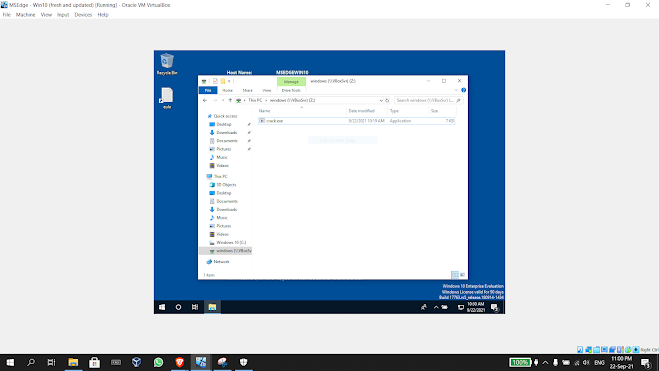Viewport: 659px width, 371px height.
Task: Expand the address bar history dropdown
Action: (x=381, y=100)
